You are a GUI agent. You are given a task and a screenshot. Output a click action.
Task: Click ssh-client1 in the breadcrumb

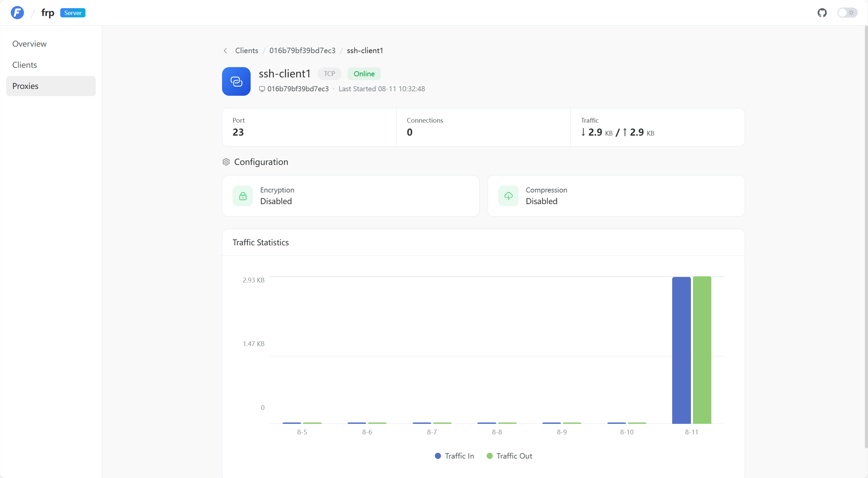(x=365, y=51)
